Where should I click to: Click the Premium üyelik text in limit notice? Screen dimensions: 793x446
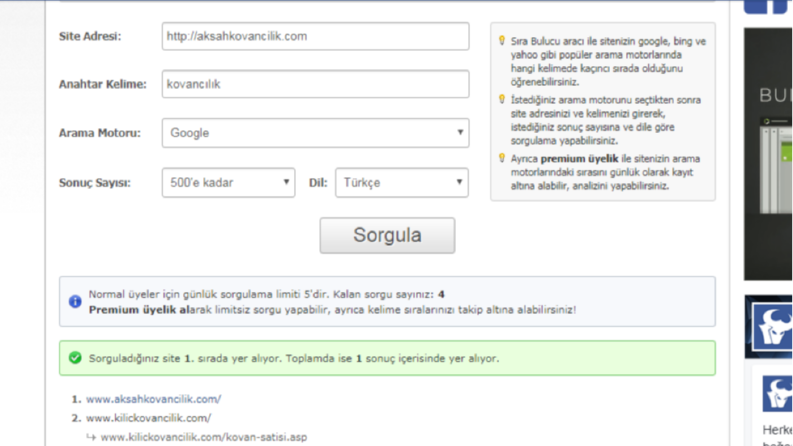click(133, 309)
